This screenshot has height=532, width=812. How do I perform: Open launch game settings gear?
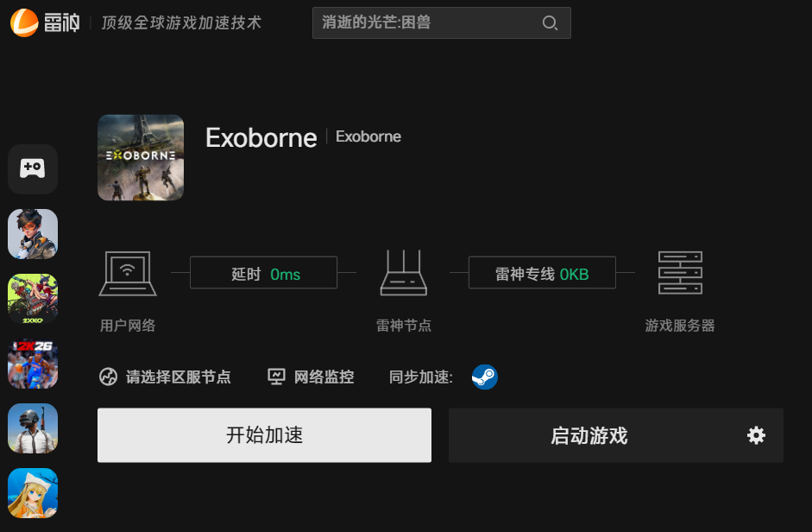[x=756, y=435]
